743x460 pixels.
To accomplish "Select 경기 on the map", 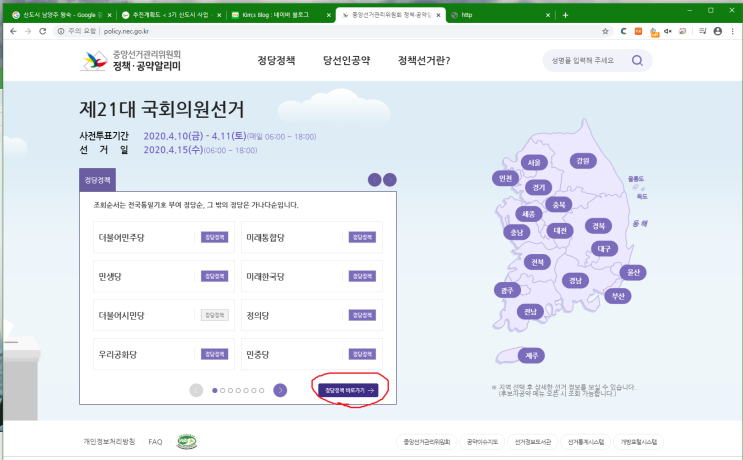I will (x=538, y=188).
